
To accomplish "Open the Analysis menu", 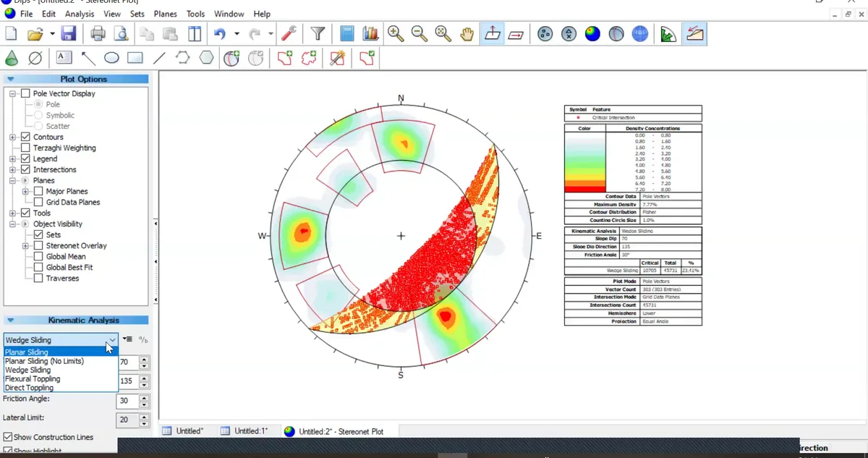I will click(80, 14).
